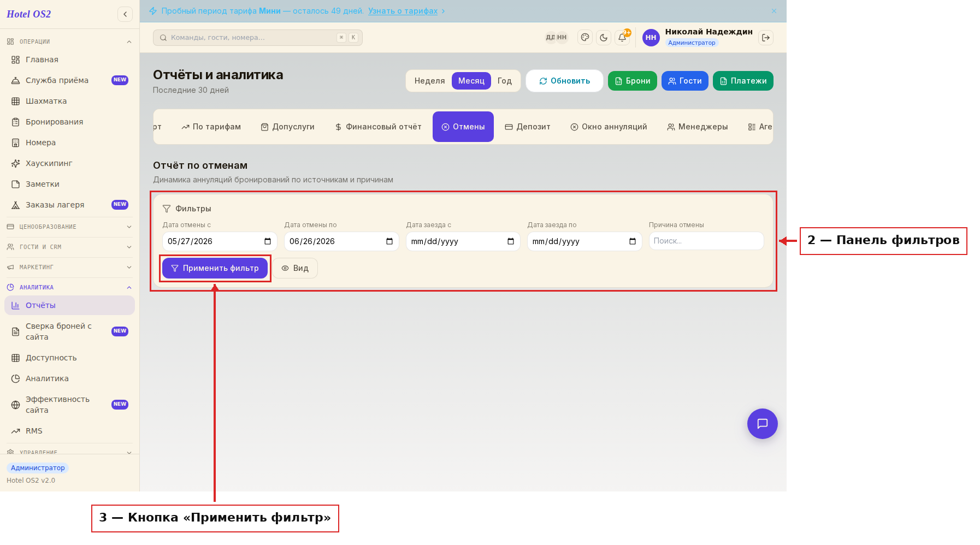The width and height of the screenshot is (980, 545).
Task: Open the color theme palette icon
Action: click(585, 38)
